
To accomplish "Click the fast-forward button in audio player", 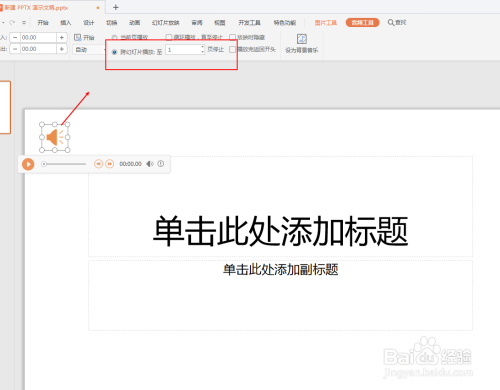I will pos(110,164).
